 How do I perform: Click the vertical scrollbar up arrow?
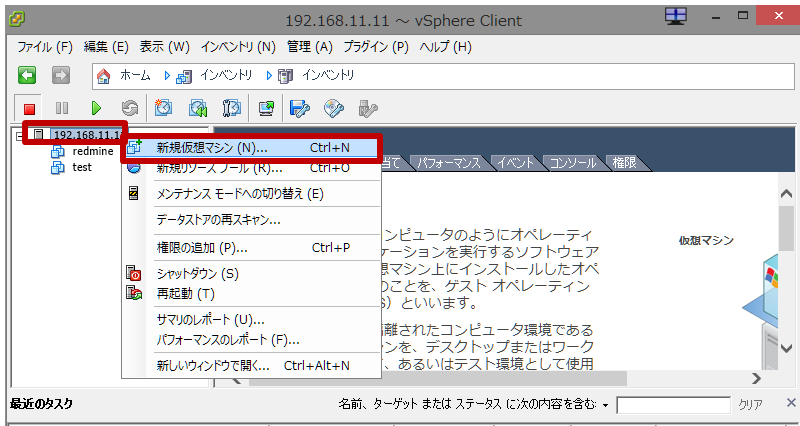point(786,194)
